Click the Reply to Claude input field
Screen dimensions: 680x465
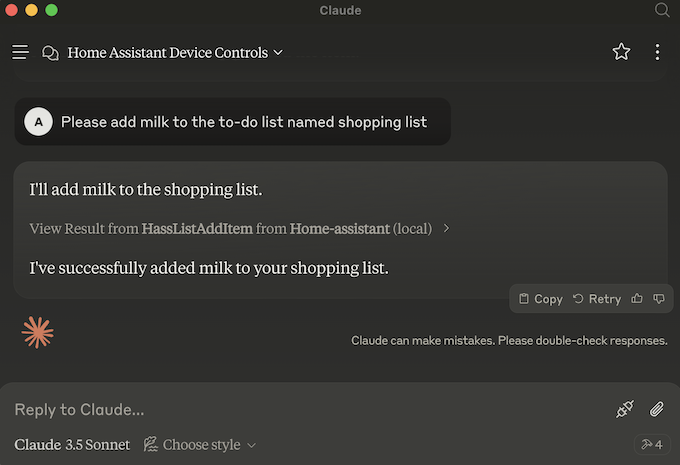(300, 409)
